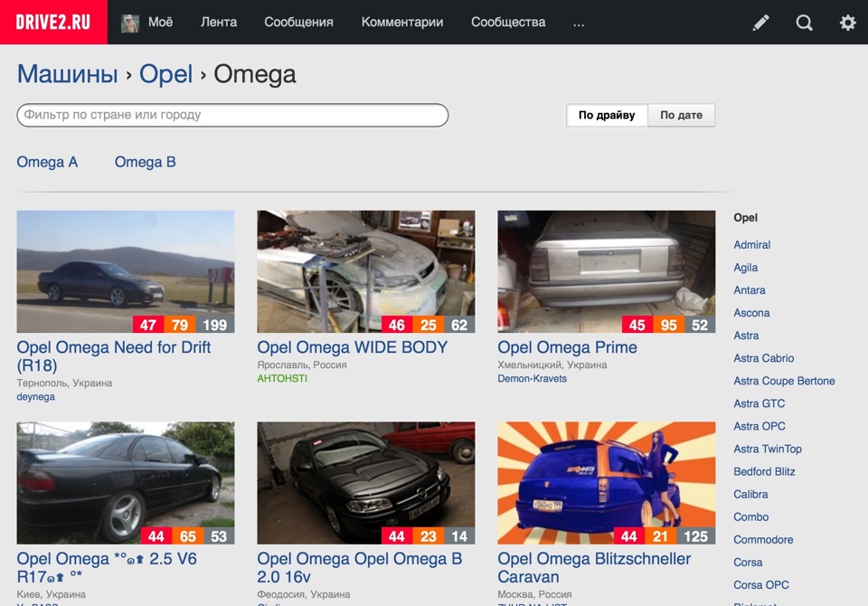Click the Машины breadcrumb
Screen dimensions: 868x606
68,74
